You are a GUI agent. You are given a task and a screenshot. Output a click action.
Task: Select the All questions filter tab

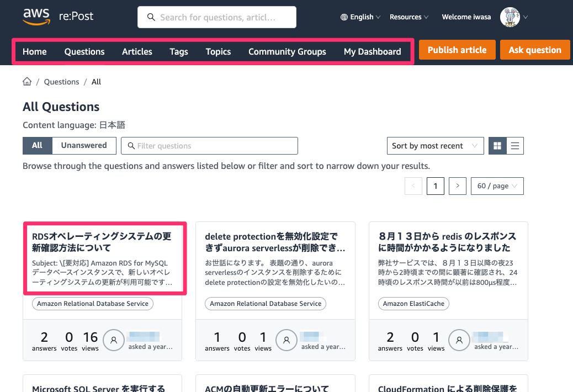(37, 145)
